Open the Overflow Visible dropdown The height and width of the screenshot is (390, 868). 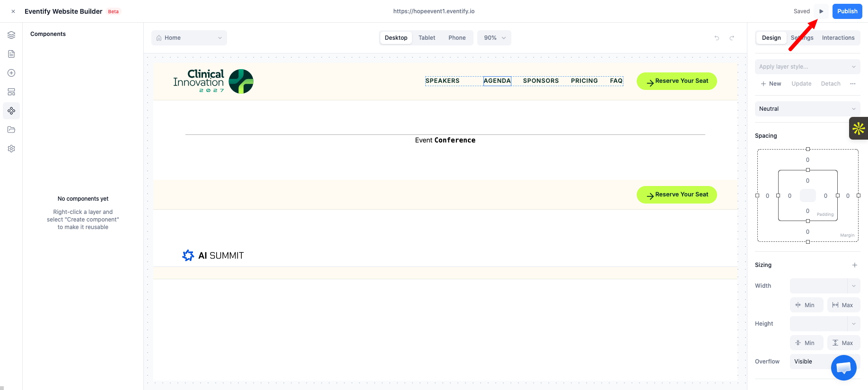[825, 362]
